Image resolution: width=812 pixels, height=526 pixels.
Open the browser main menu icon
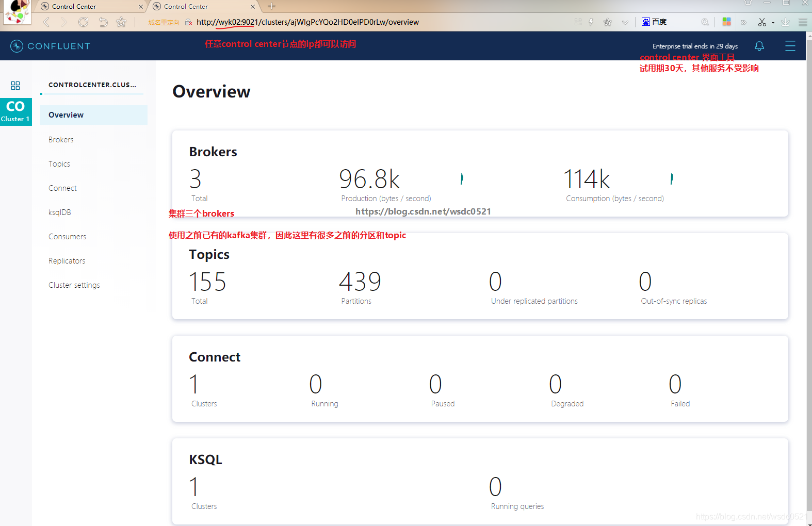pos(803,22)
